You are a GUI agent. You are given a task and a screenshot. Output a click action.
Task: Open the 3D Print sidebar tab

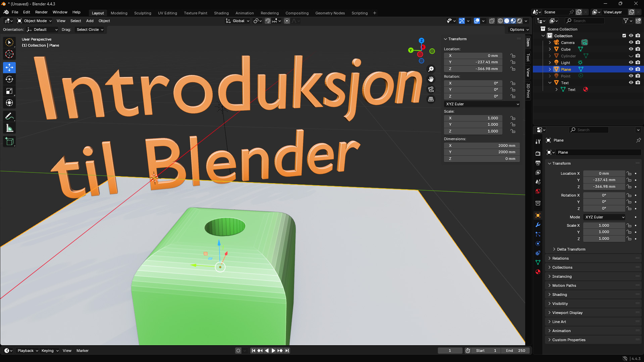click(x=528, y=91)
